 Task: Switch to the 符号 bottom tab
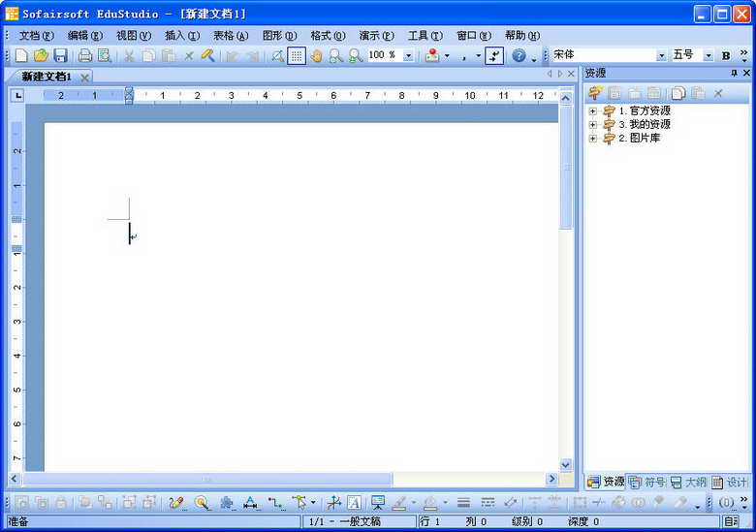(x=647, y=482)
